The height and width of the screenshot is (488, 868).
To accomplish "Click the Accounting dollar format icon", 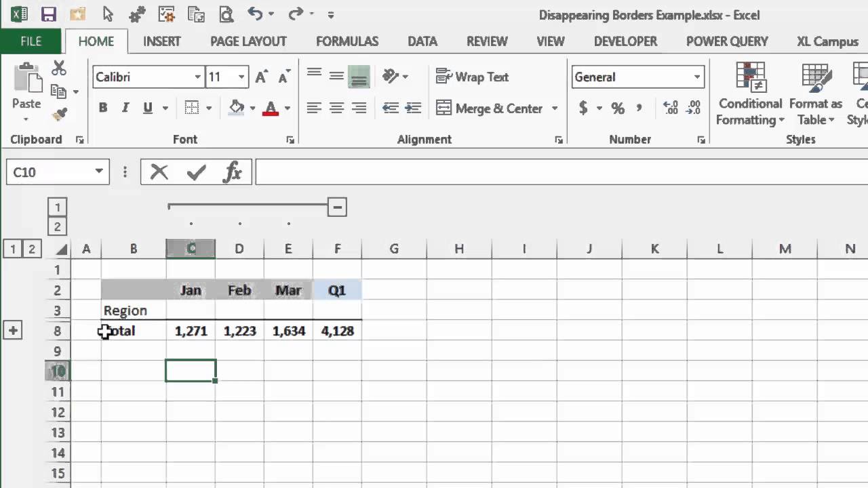I will (583, 108).
